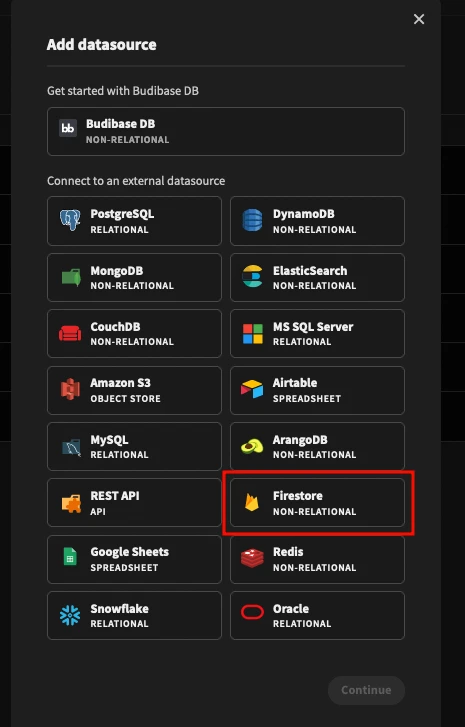Select the Budibase DB name label
The image size is (465, 727).
[121, 124]
